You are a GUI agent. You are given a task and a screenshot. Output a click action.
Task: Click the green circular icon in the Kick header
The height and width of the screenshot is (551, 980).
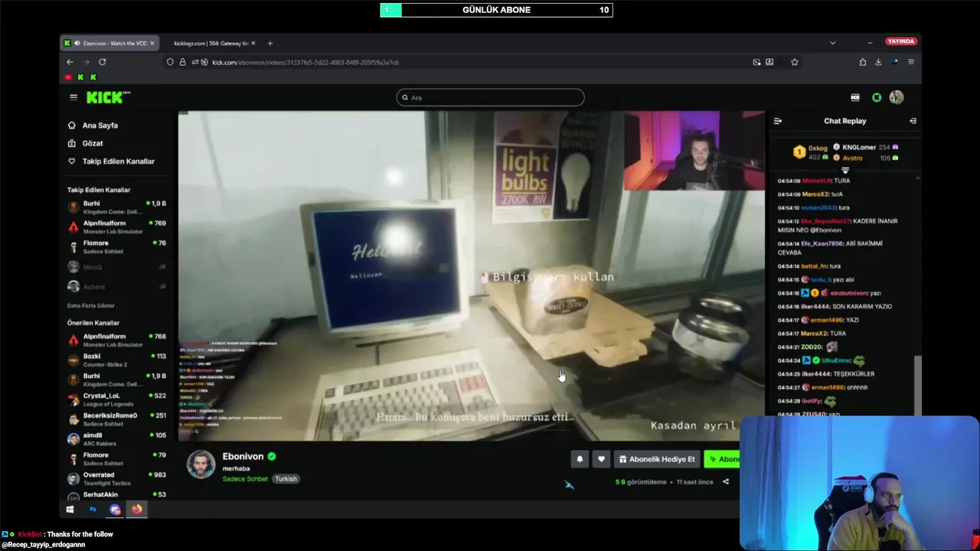[877, 97]
